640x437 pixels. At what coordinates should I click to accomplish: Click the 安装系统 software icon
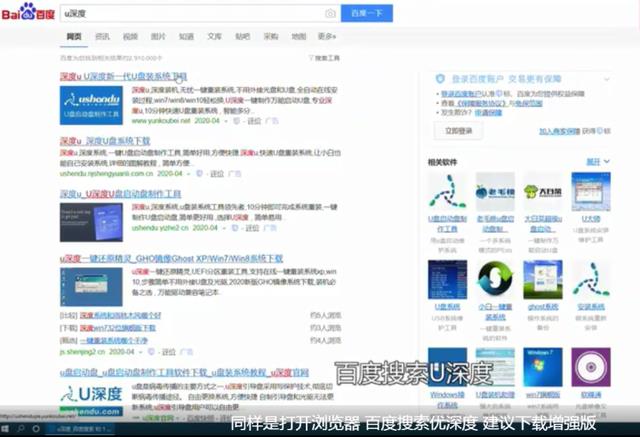(x=591, y=280)
